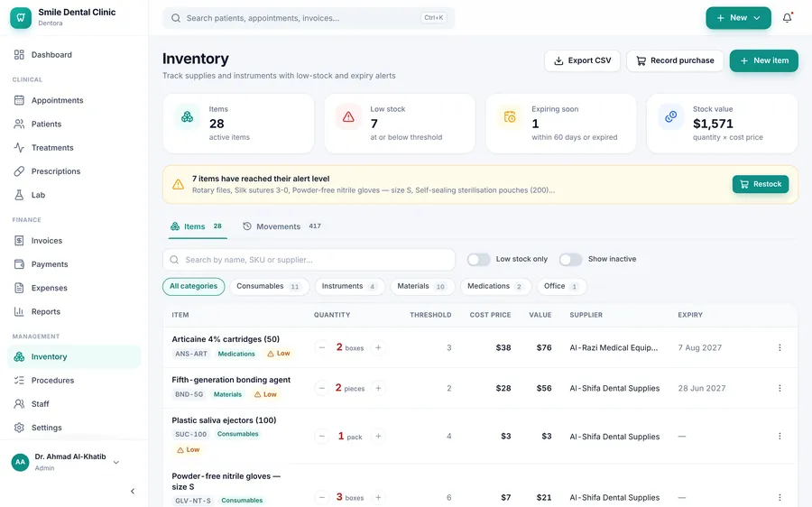Image resolution: width=812 pixels, height=507 pixels.
Task: Filter by Consumables category
Action: pos(269,286)
